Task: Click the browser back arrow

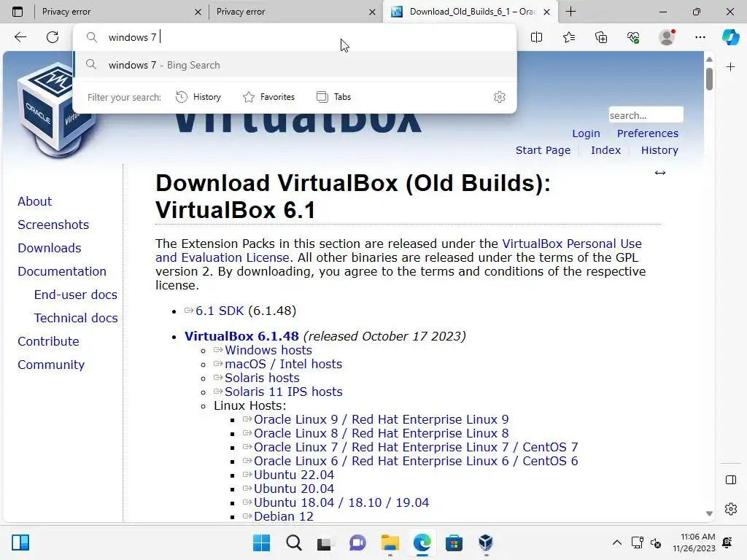Action: 20,37
